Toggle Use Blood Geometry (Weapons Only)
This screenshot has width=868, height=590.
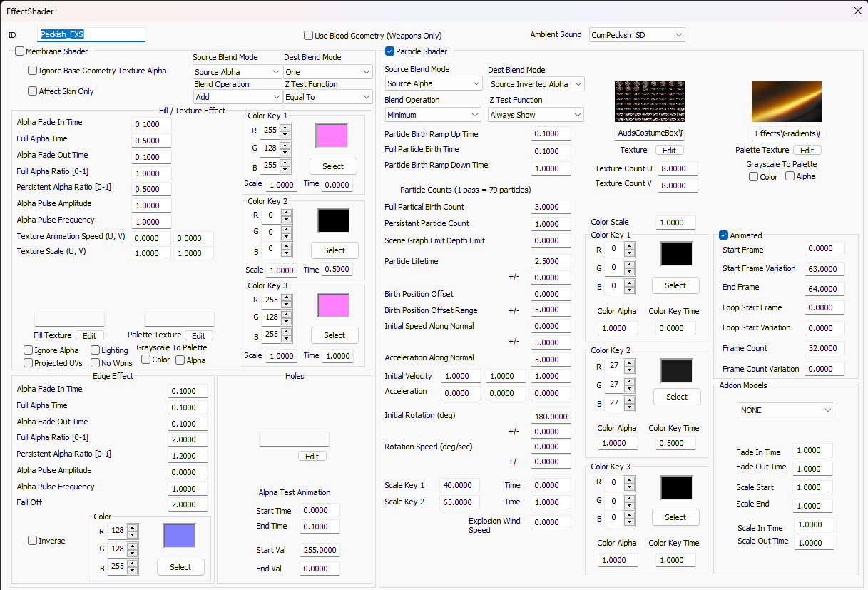[308, 35]
